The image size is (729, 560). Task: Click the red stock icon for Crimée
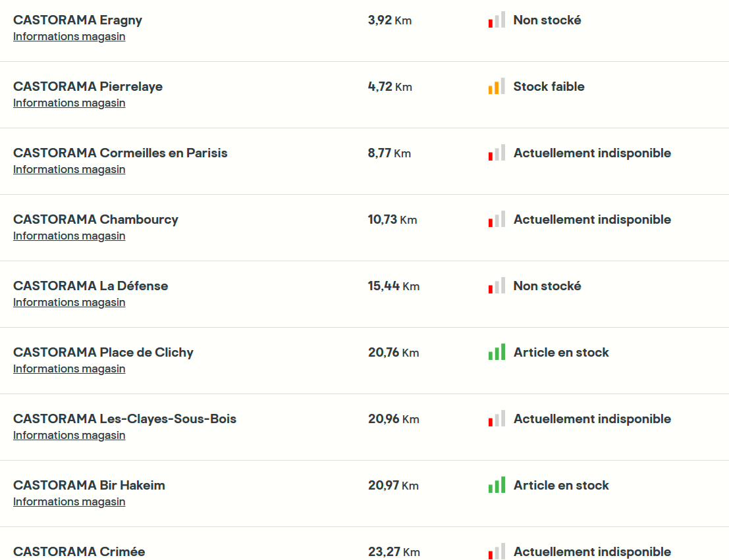497,552
